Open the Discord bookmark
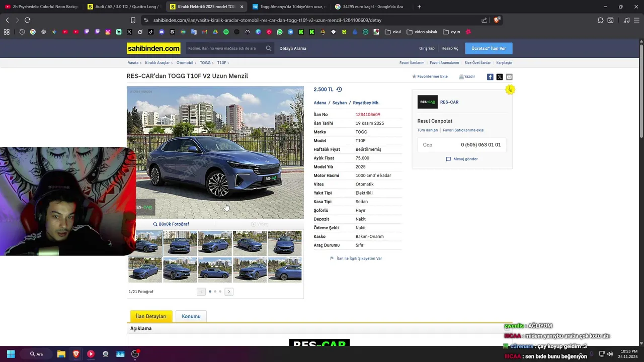 162,32
